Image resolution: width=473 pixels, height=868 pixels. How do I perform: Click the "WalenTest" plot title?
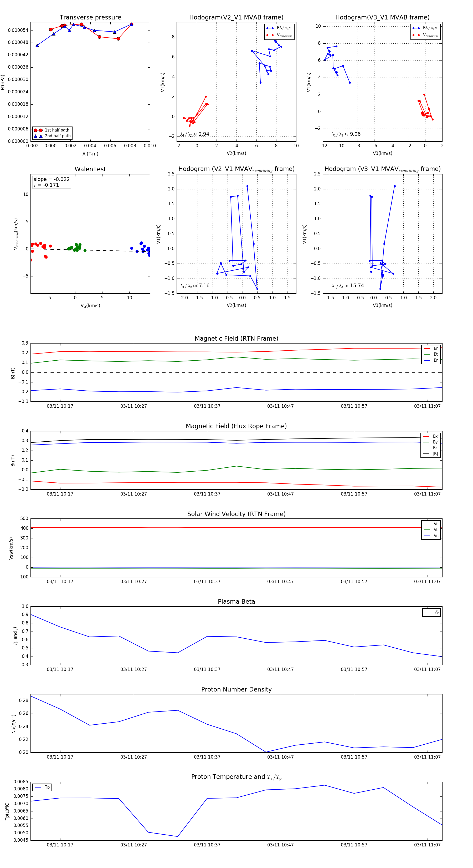(x=90, y=169)
